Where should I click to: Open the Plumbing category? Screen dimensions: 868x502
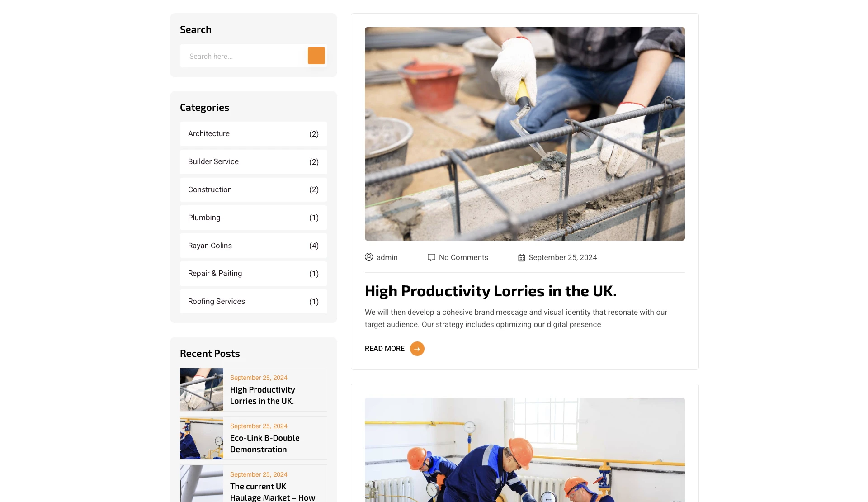[254, 218]
